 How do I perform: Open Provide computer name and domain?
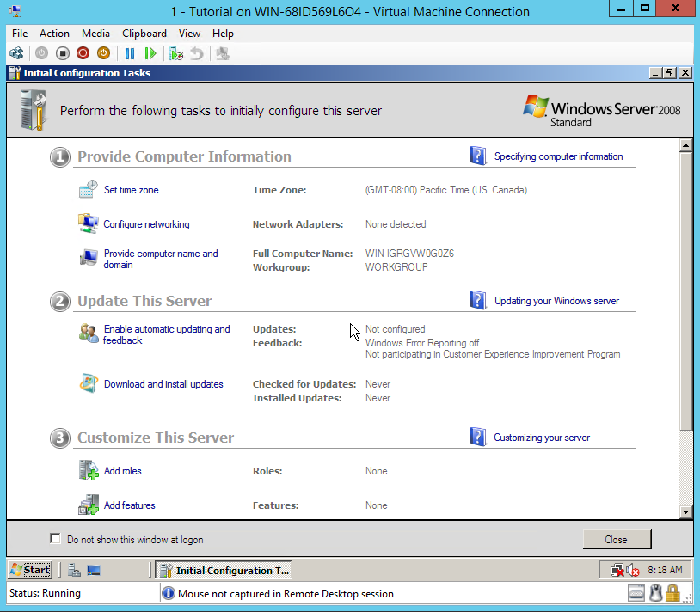(x=161, y=260)
